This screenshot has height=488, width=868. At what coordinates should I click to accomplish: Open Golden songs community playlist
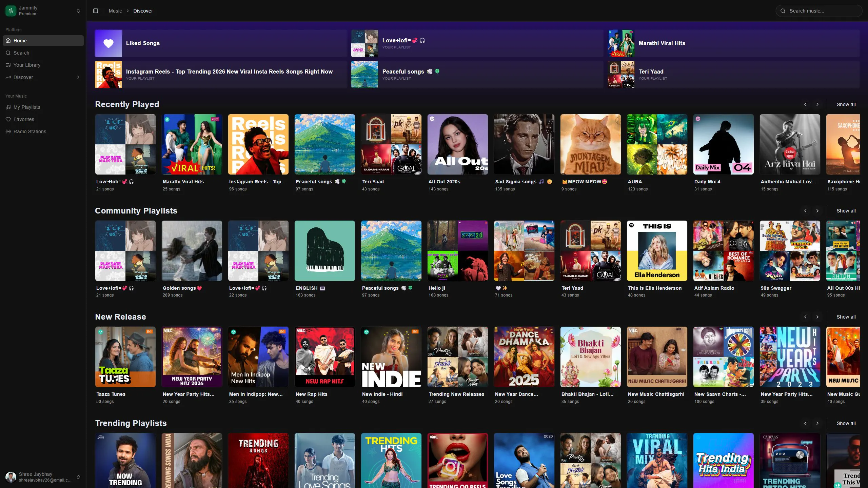click(192, 251)
